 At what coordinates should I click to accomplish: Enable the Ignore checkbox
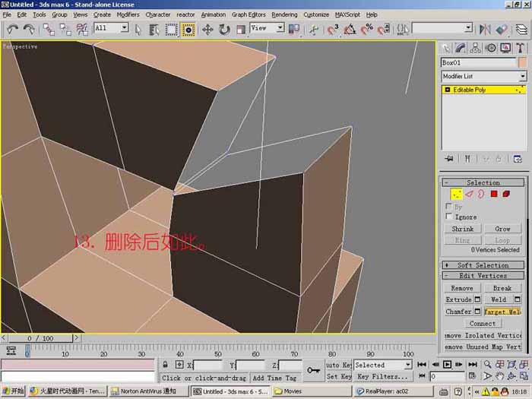click(x=449, y=217)
